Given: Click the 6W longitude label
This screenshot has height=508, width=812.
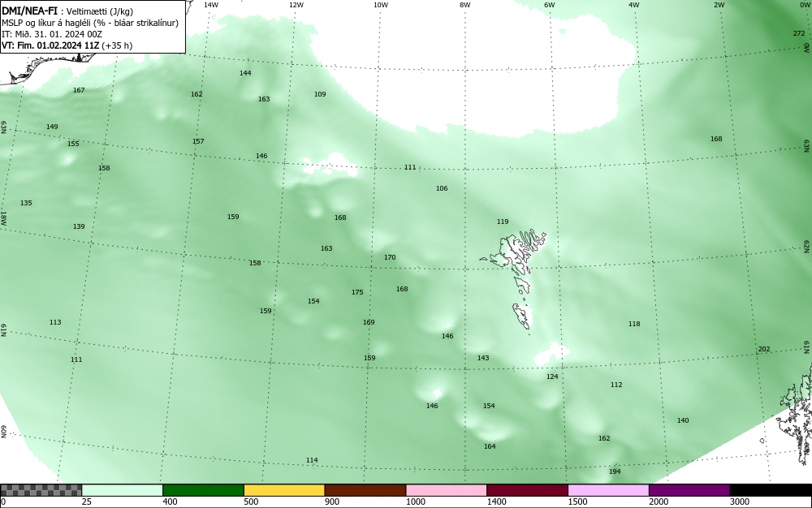Looking at the screenshot, I should [x=550, y=5].
